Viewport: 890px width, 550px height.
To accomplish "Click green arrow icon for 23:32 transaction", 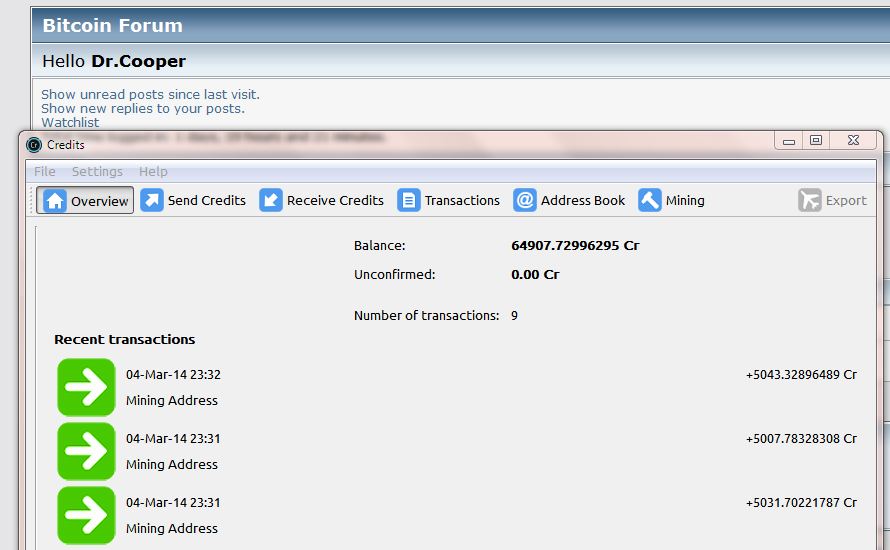I will click(86, 387).
